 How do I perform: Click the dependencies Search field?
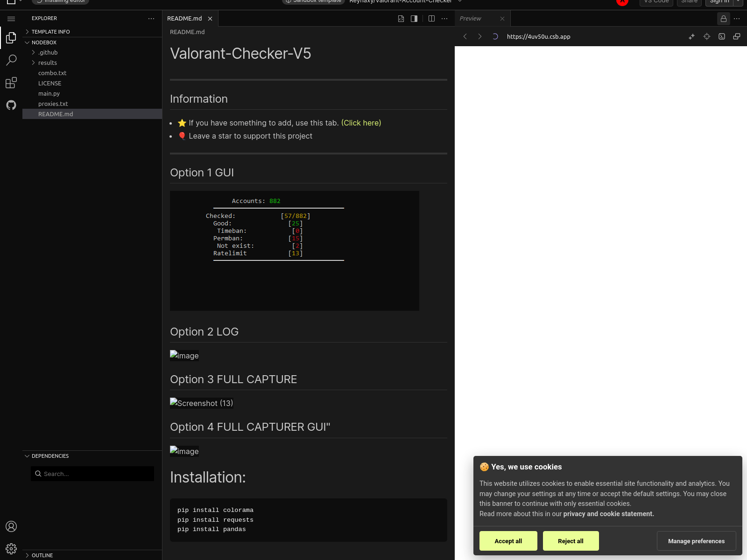[92, 474]
